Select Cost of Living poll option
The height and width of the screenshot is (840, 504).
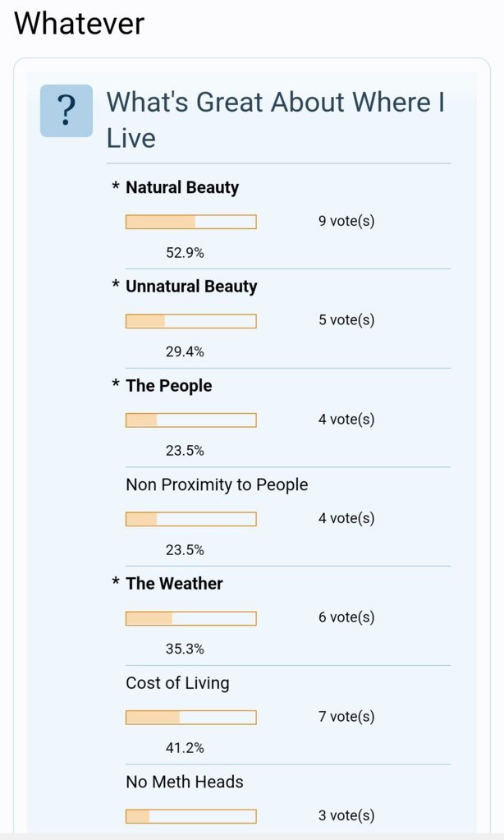coord(177,683)
